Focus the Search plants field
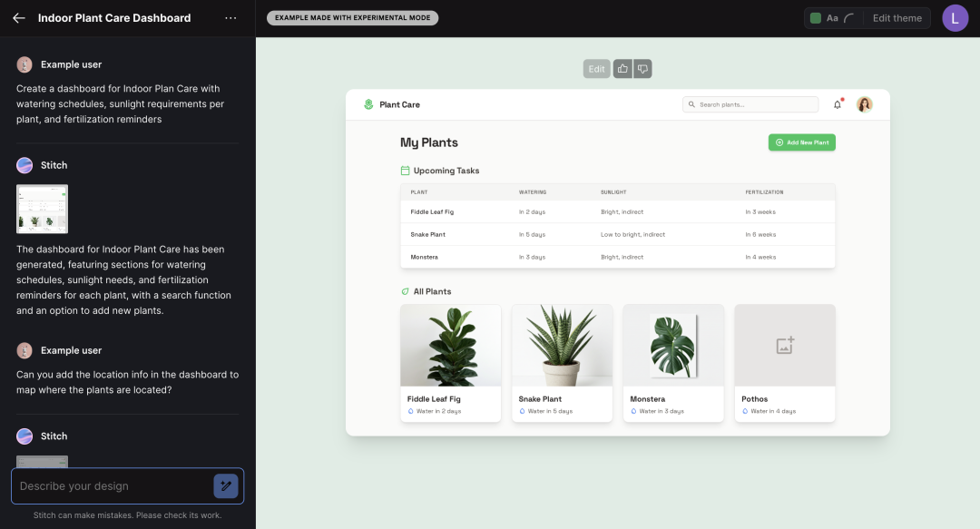Screen dimensions: 980x529 [x=750, y=104]
